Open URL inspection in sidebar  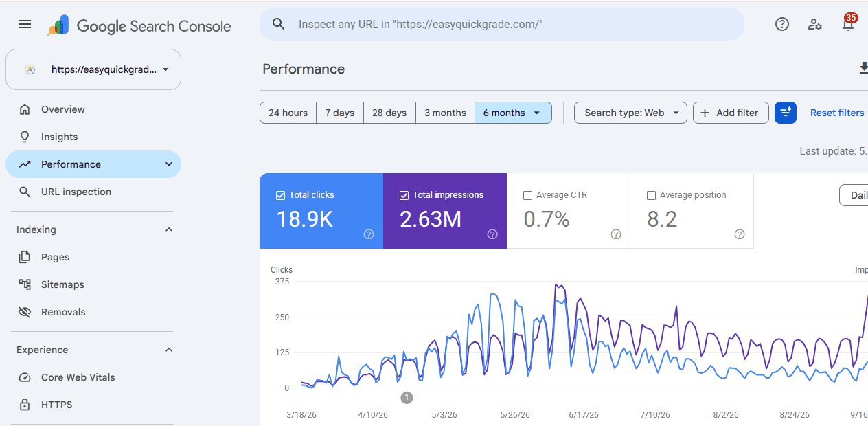click(x=93, y=192)
